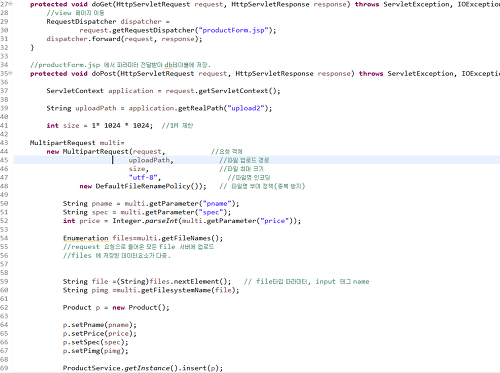Viewport: 500px width, 373px height.
Task: Click the "uploadPath," argument on line 45
Action: click(151, 160)
